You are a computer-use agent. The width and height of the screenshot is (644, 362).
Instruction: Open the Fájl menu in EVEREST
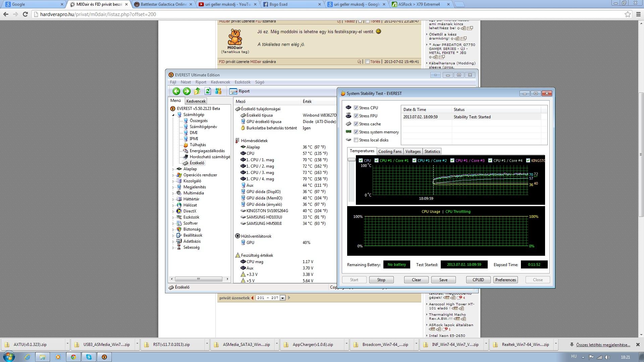pyautogui.click(x=173, y=82)
